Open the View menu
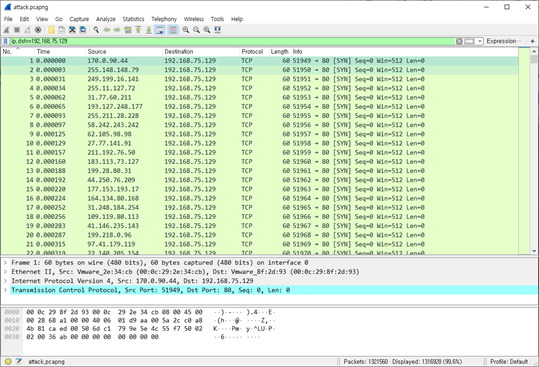The width and height of the screenshot is (539, 367). (x=42, y=19)
